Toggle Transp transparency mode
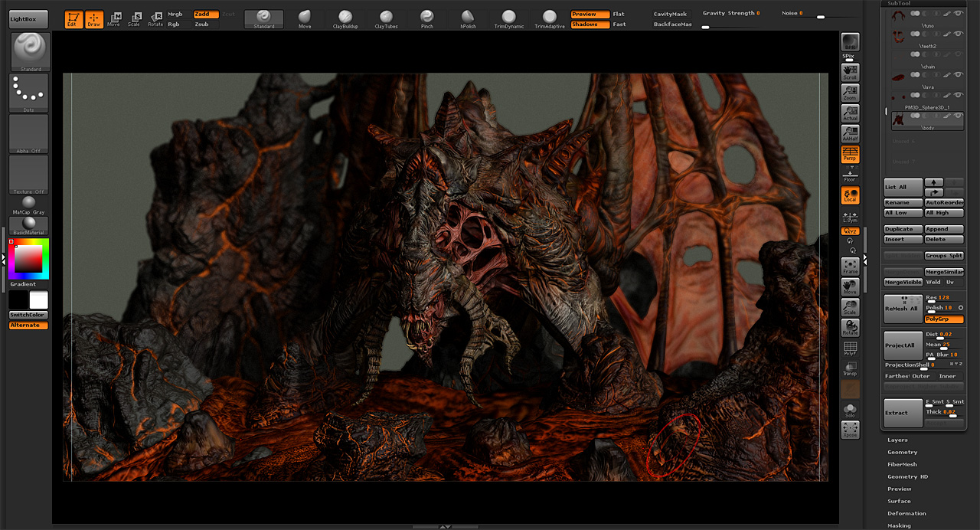This screenshot has width=980, height=530. coord(850,368)
